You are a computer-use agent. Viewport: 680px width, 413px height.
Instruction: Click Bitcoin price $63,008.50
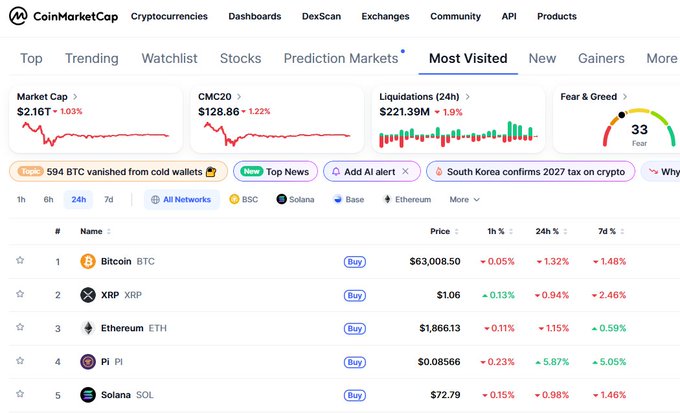point(435,262)
